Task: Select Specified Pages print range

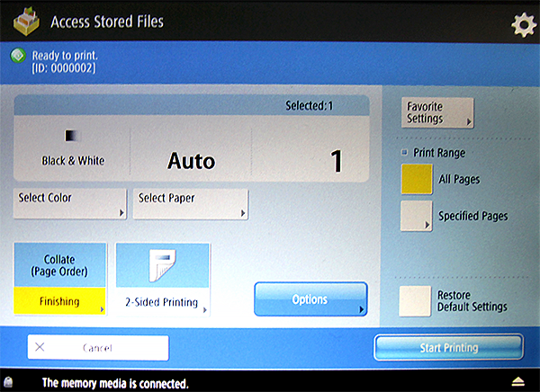Action: 417,216
